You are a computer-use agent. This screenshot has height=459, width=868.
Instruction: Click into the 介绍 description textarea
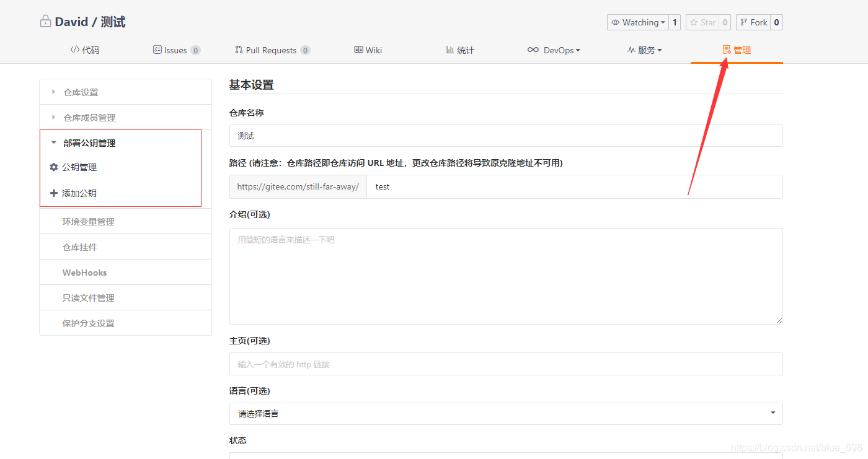click(506, 276)
